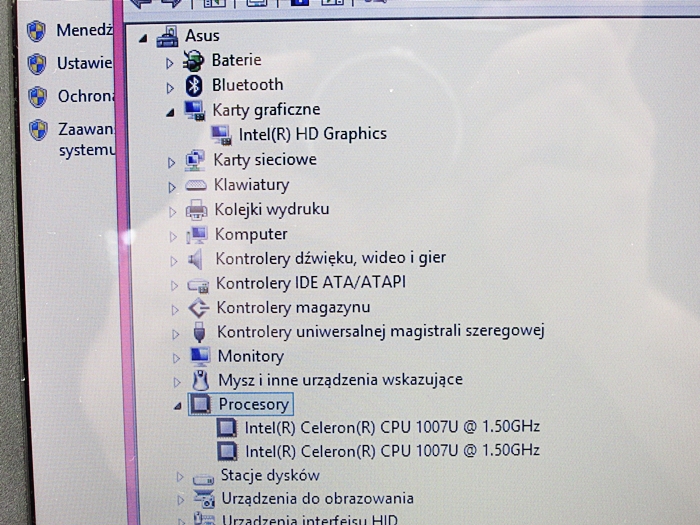
Task: Expand Kontrolery dźwięku, wideo i gier
Action: click(174, 261)
